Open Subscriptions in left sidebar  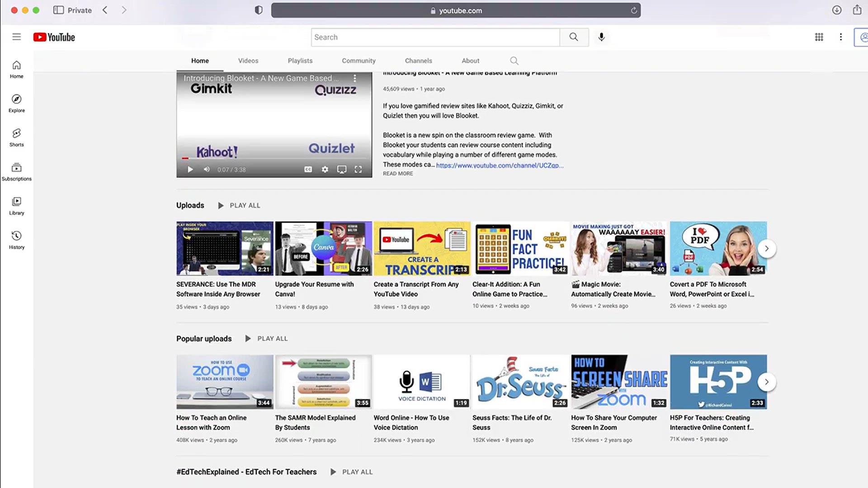(17, 172)
